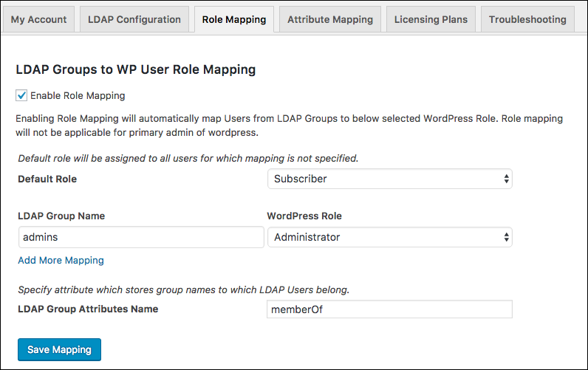Click the Enable Role Mapping label text
Image resolution: width=588 pixels, height=370 pixels.
[78, 95]
